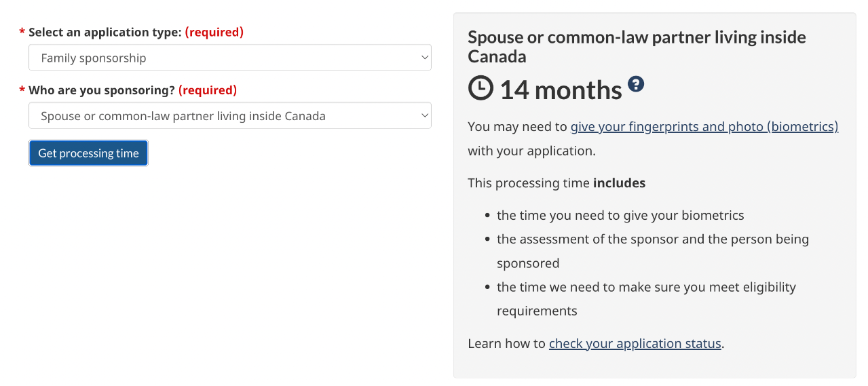This screenshot has height=386, width=868.
Task: Click the 'Select an application type' label
Action: [x=105, y=32]
